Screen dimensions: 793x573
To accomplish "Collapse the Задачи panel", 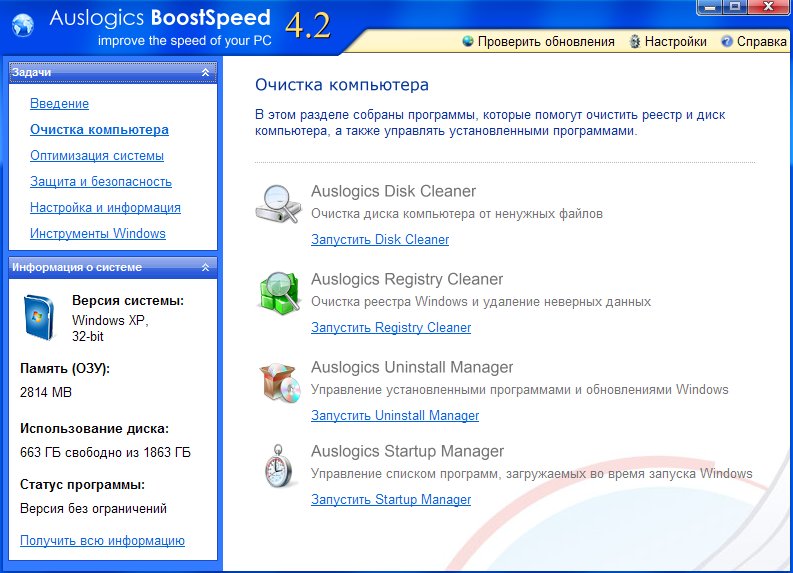I will (205, 72).
